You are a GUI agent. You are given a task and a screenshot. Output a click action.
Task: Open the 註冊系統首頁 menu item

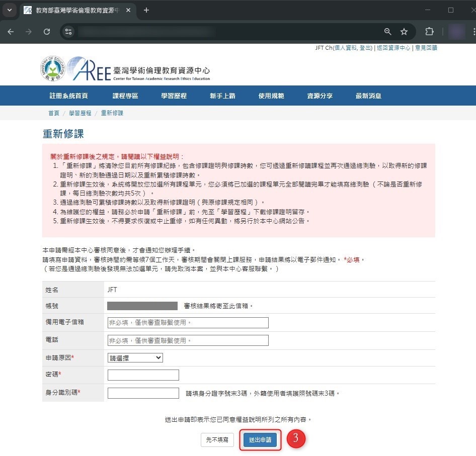coord(68,96)
